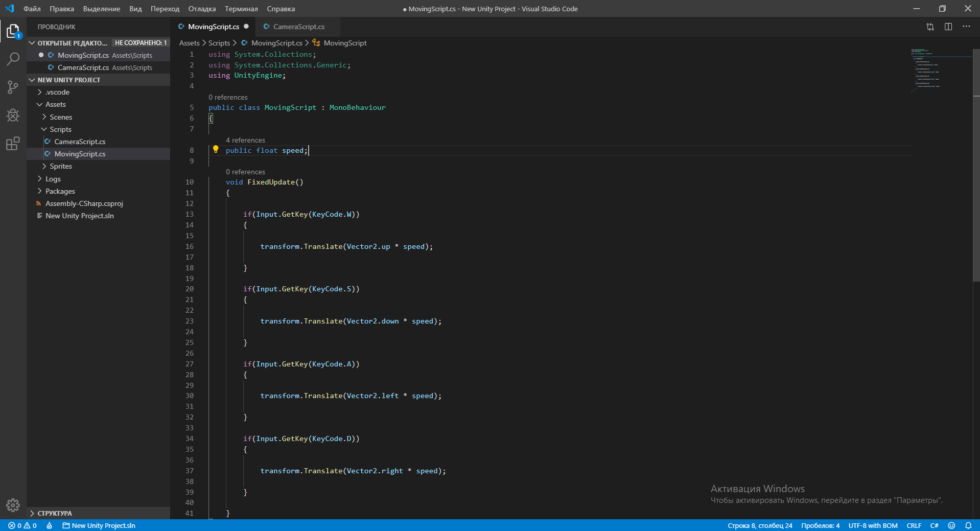This screenshot has width=980, height=531.
Task: Open the Правка menu
Action: click(x=62, y=9)
